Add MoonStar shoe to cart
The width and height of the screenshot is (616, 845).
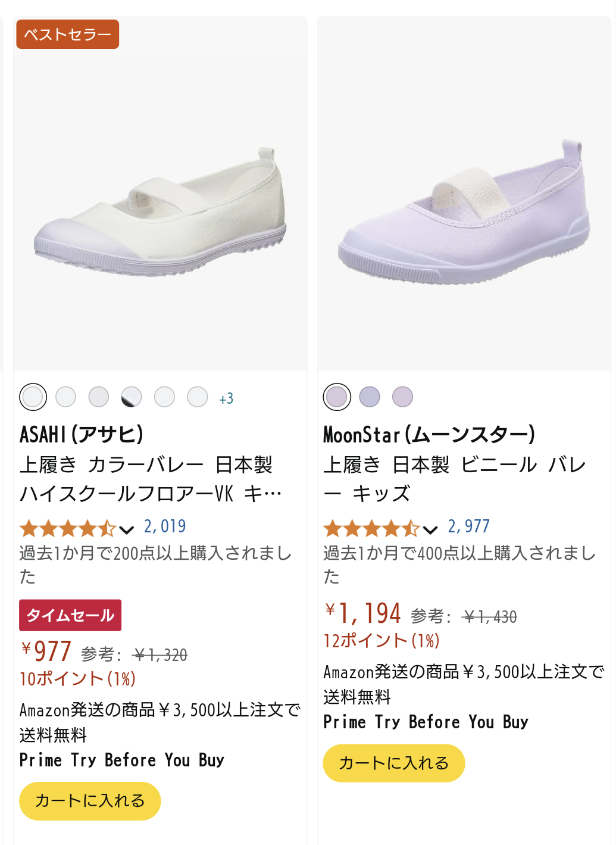pos(393,763)
